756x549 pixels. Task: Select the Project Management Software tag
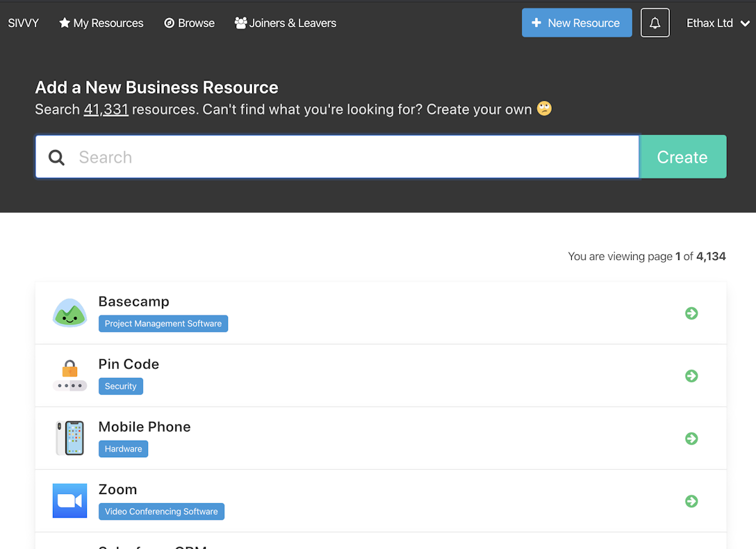(x=163, y=324)
